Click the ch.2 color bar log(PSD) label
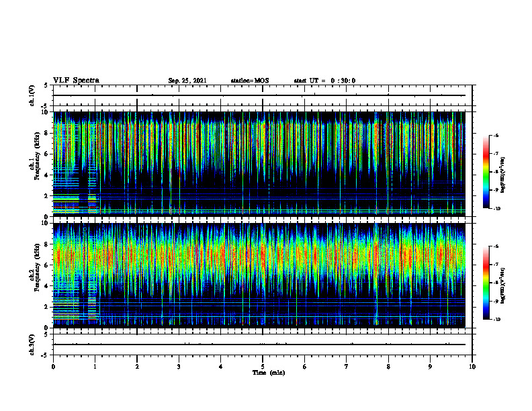 point(503,286)
